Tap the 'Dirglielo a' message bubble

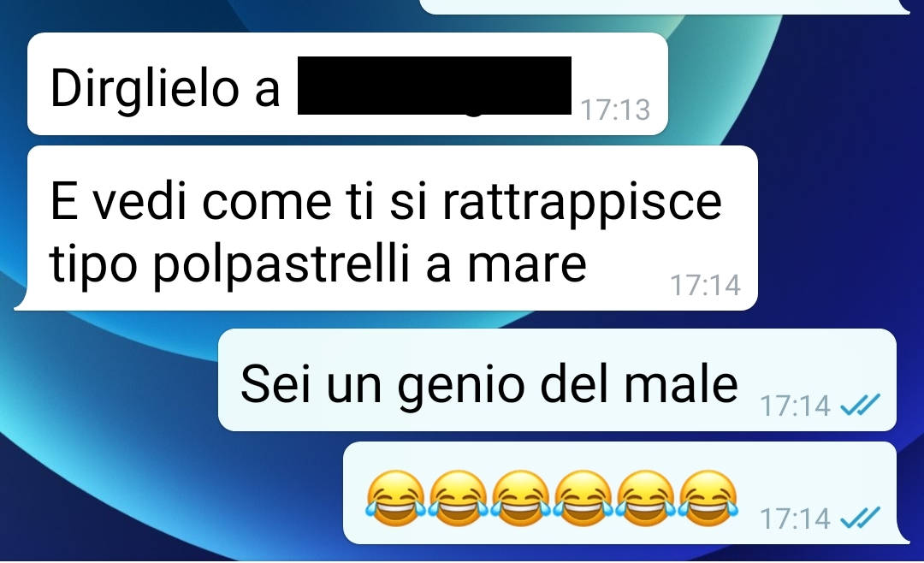pos(347,84)
